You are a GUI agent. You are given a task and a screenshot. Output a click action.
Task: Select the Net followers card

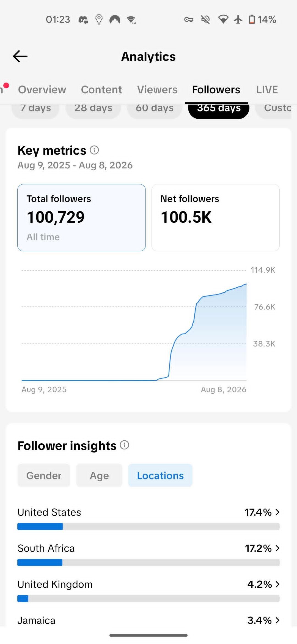[x=216, y=218]
